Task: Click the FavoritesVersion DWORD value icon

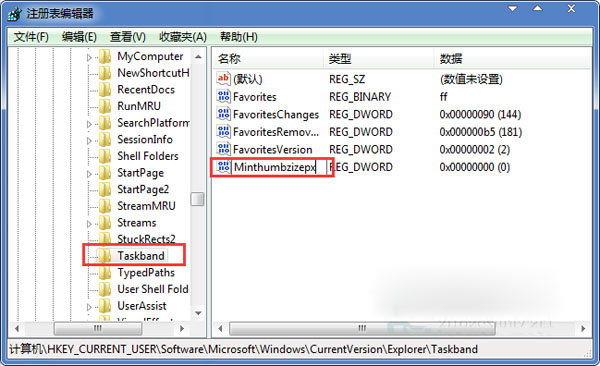Action: tap(223, 149)
